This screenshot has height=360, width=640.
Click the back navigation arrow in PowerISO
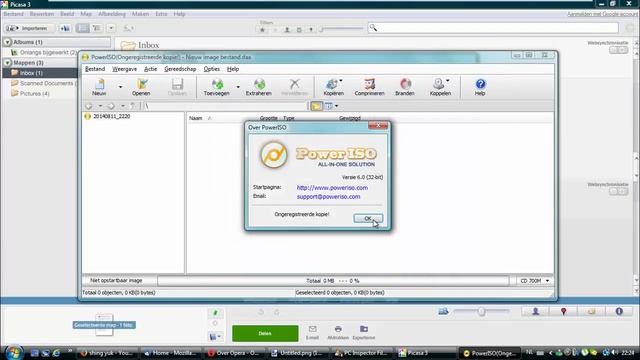(89, 106)
